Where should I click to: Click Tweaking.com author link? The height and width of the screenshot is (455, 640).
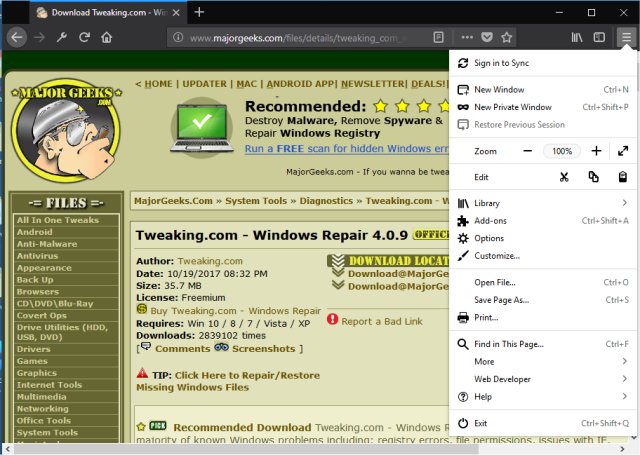pos(210,261)
